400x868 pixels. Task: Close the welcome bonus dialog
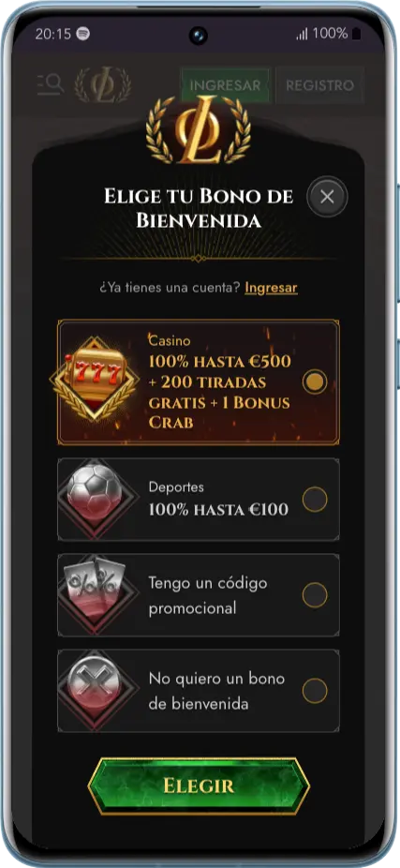click(x=327, y=196)
